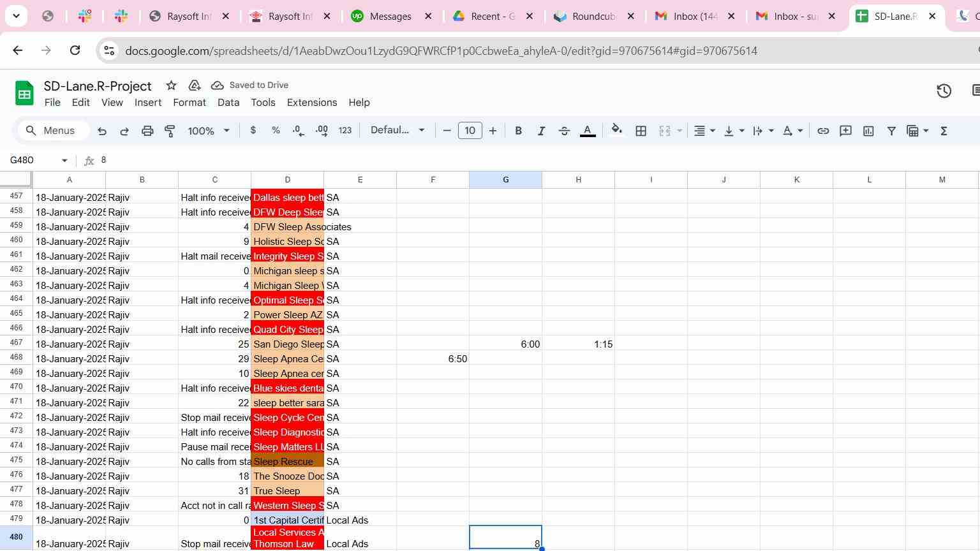The image size is (980, 551).
Task: Toggle Italic formatting
Action: click(x=541, y=131)
